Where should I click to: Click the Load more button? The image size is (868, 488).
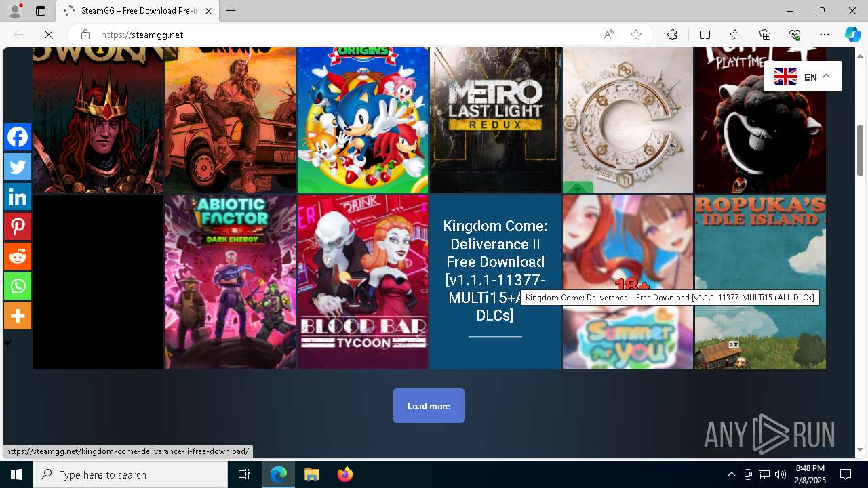(429, 405)
